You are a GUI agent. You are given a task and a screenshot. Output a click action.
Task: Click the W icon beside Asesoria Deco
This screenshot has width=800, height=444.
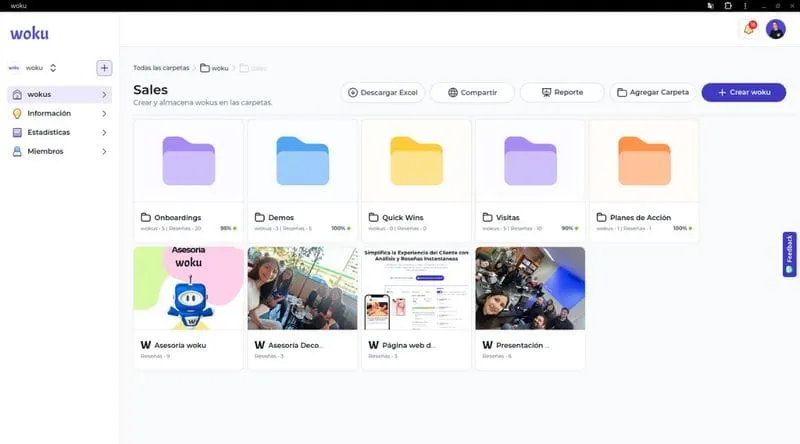[x=260, y=346]
